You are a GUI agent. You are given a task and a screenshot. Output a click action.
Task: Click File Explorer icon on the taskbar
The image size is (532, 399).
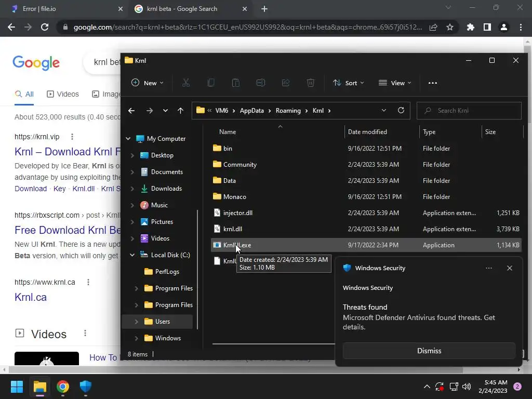pyautogui.click(x=39, y=387)
